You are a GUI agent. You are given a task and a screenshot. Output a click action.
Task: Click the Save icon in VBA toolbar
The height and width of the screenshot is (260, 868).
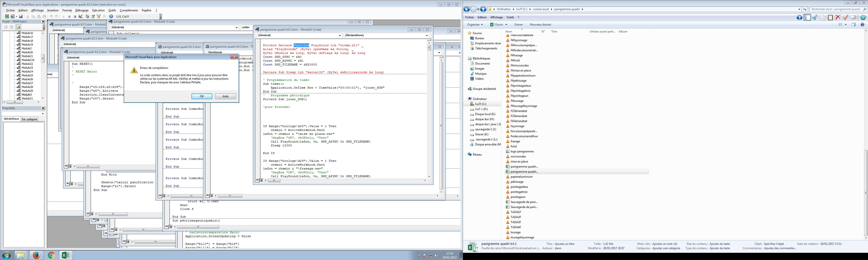click(x=20, y=16)
